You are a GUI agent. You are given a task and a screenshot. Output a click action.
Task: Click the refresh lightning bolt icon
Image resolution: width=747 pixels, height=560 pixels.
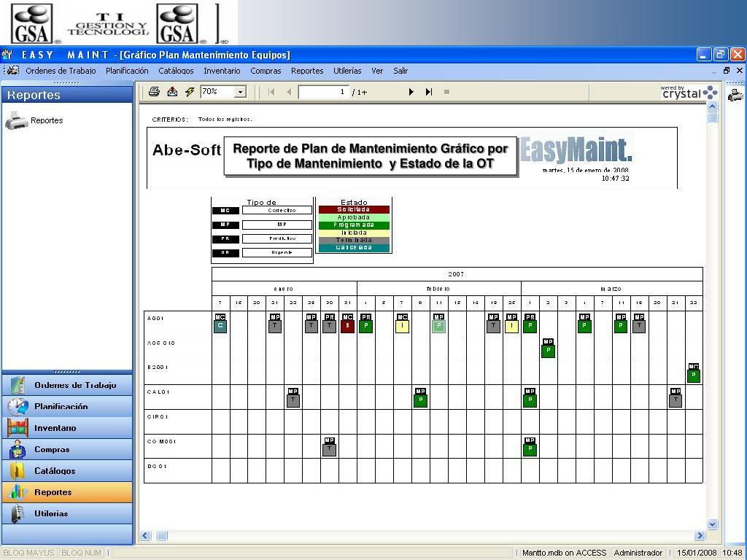click(190, 92)
